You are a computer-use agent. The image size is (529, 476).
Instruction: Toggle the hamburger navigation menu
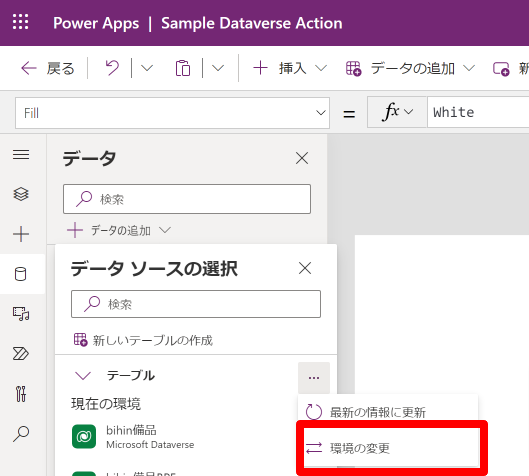[x=21, y=155]
